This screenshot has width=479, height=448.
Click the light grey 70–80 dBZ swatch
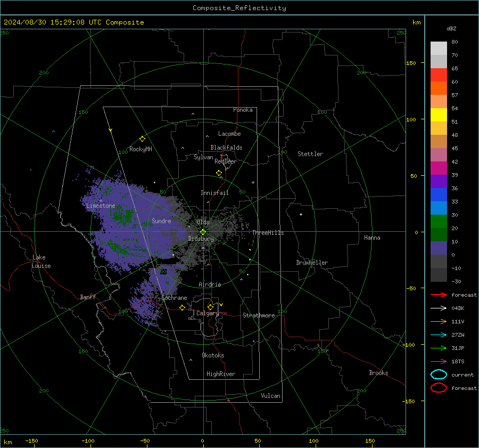(x=439, y=48)
